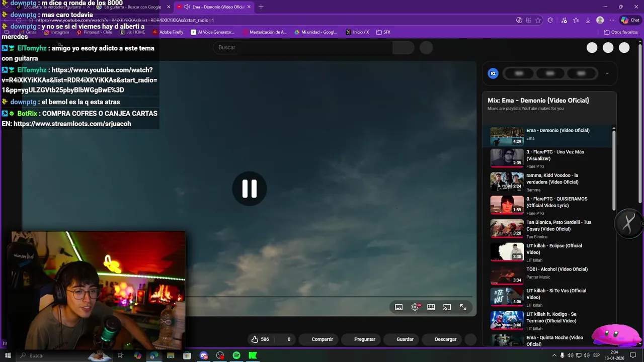Pause the video with center pause button

(250, 189)
